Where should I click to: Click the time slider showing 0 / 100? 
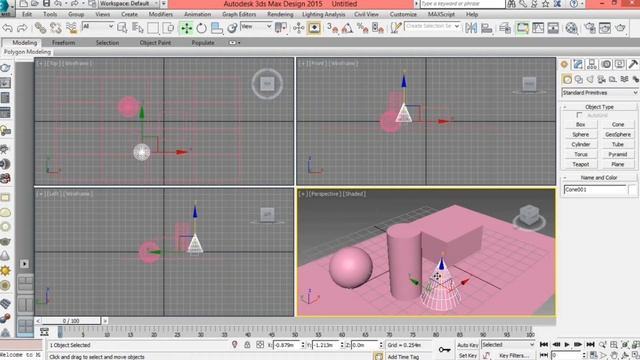70,321
